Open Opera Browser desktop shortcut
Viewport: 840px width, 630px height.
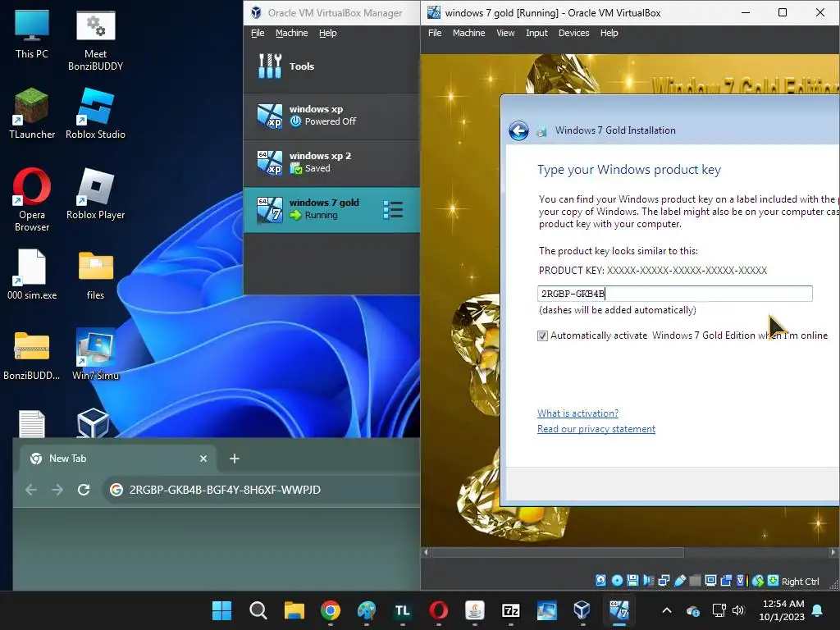[x=32, y=200]
